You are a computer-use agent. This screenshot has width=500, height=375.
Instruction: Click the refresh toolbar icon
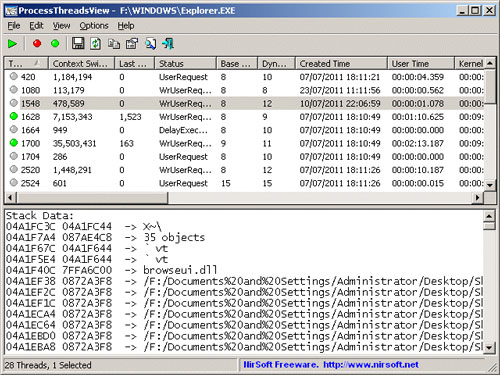96,44
